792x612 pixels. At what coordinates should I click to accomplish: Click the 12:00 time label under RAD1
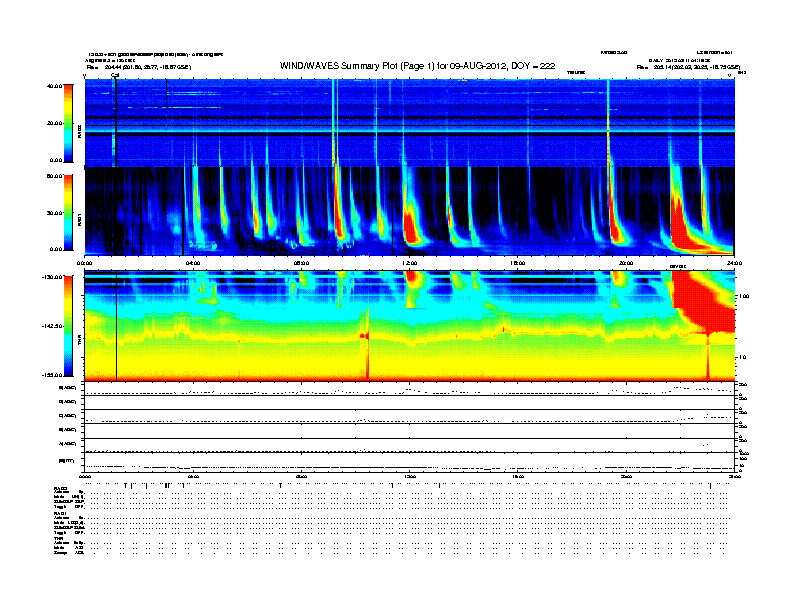410,263
